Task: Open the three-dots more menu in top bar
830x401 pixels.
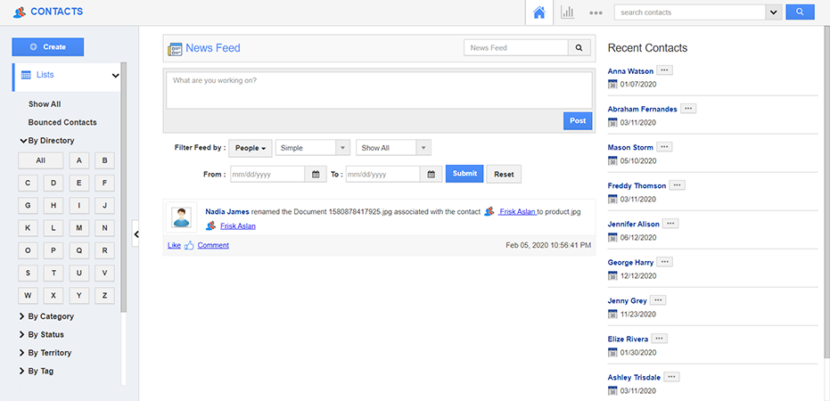Action: (596, 13)
